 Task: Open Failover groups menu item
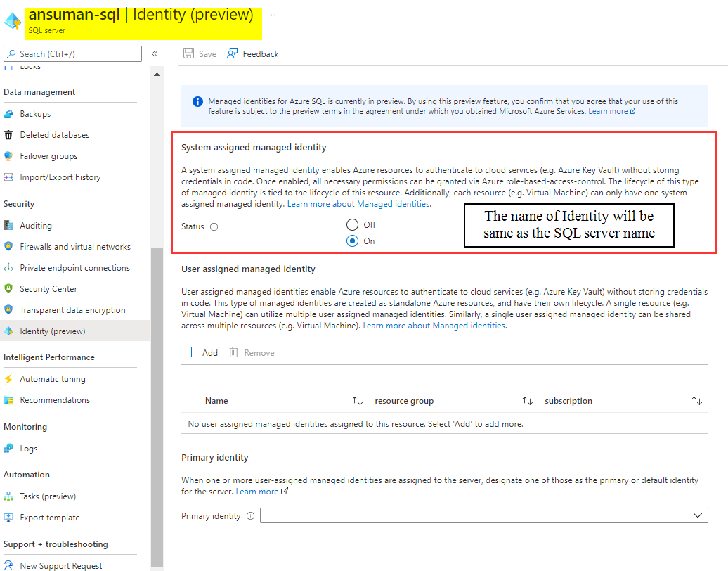point(48,156)
